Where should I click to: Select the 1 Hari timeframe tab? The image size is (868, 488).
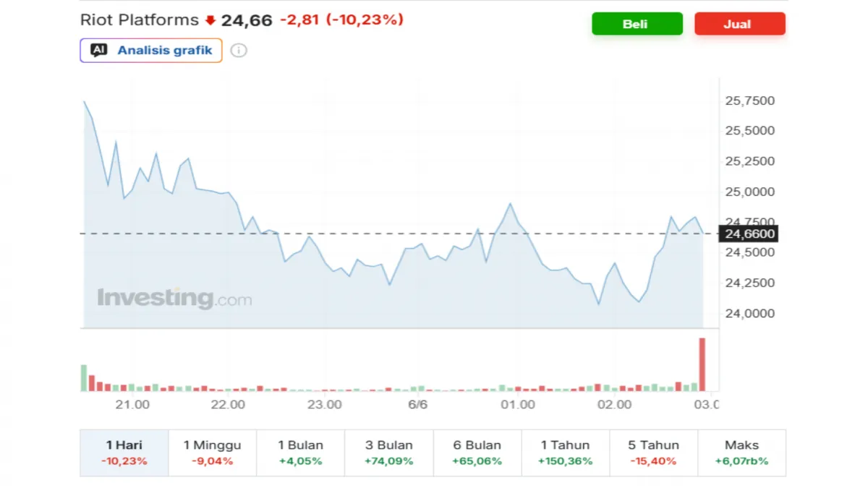tap(124, 453)
